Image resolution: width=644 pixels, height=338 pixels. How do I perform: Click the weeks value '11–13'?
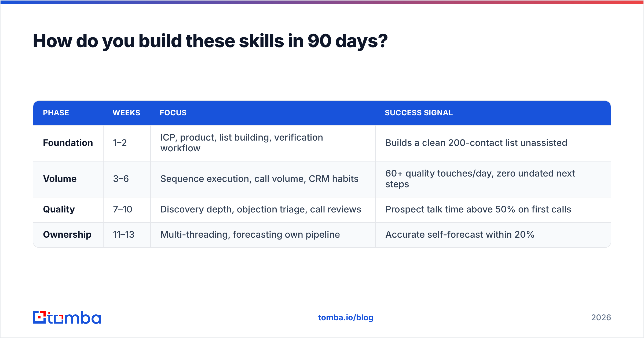(x=123, y=234)
